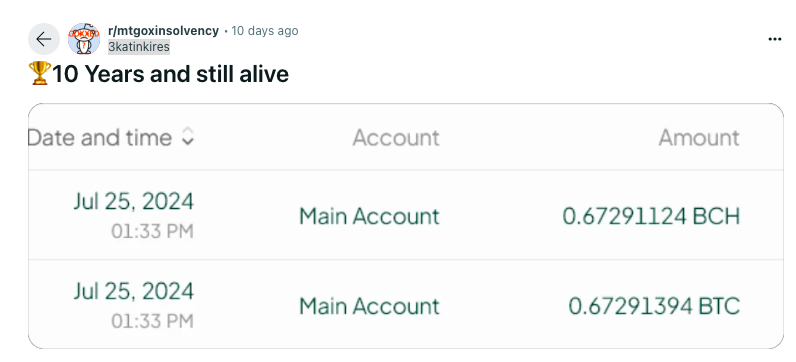Click the Account column header
The image size is (796, 362).
click(x=396, y=138)
